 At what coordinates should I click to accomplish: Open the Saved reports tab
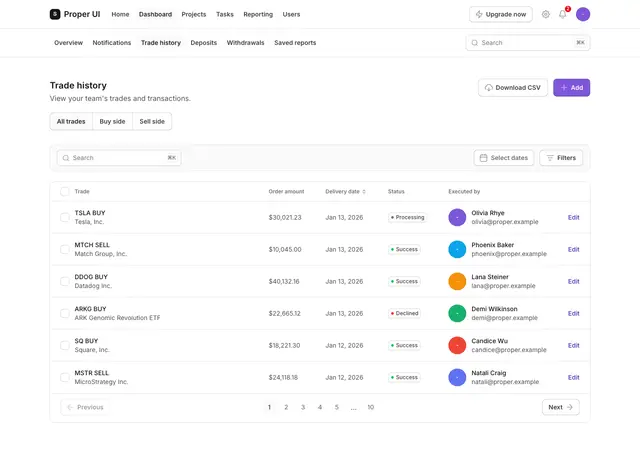(295, 43)
